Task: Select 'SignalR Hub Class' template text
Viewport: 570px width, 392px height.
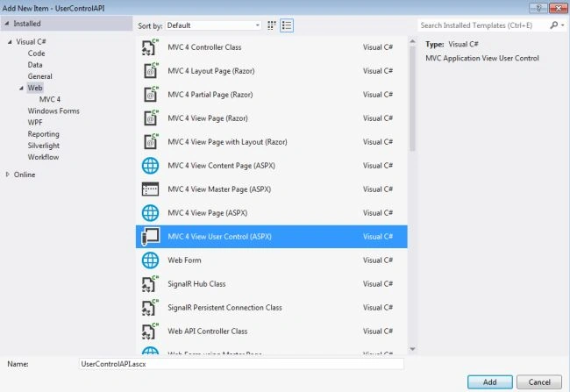Action: coord(196,283)
